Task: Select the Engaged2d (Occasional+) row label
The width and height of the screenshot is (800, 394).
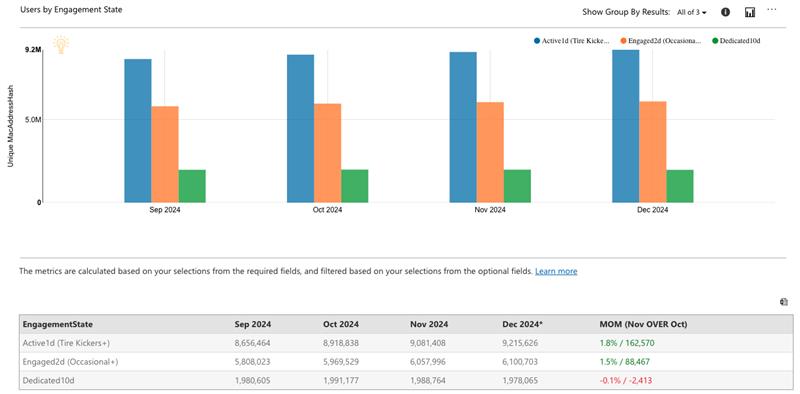Action: 70,362
